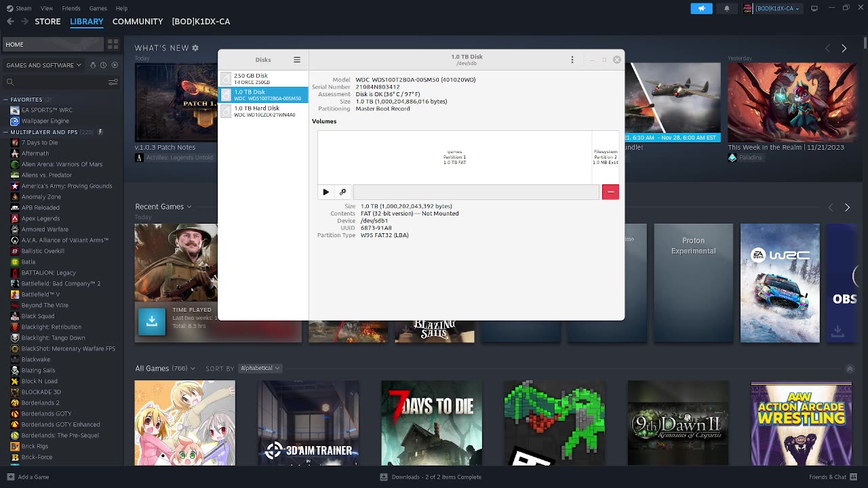Image resolution: width=868 pixels, height=488 pixels.
Task: Open the drive options three-dot menu in Disks
Action: click(572, 60)
